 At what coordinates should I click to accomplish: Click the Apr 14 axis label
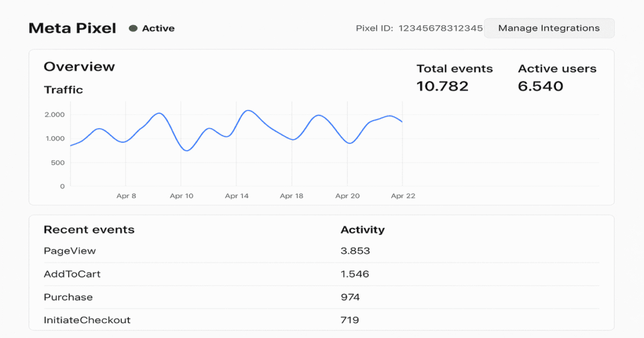[x=236, y=195]
